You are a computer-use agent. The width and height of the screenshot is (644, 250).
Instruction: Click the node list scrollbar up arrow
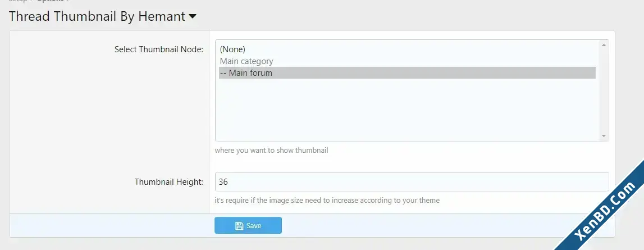(x=604, y=45)
